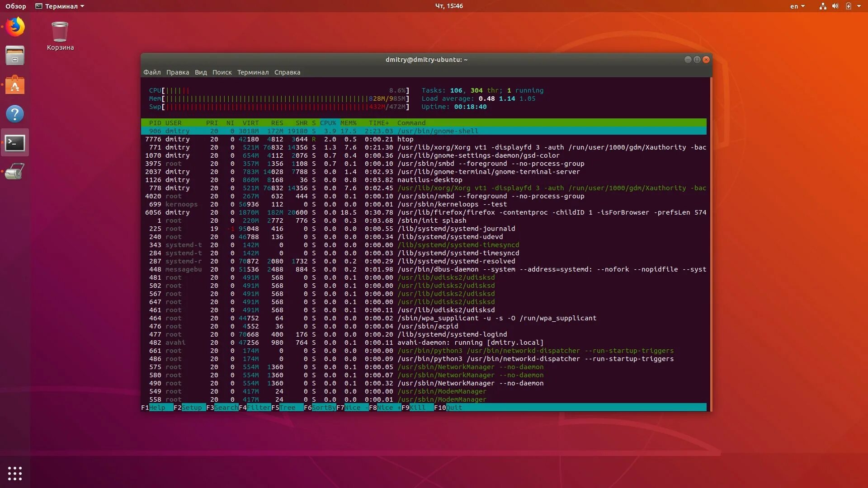This screenshot has width=868, height=488.
Task: Expand the Терминал app menu dropdown
Action: coord(60,6)
